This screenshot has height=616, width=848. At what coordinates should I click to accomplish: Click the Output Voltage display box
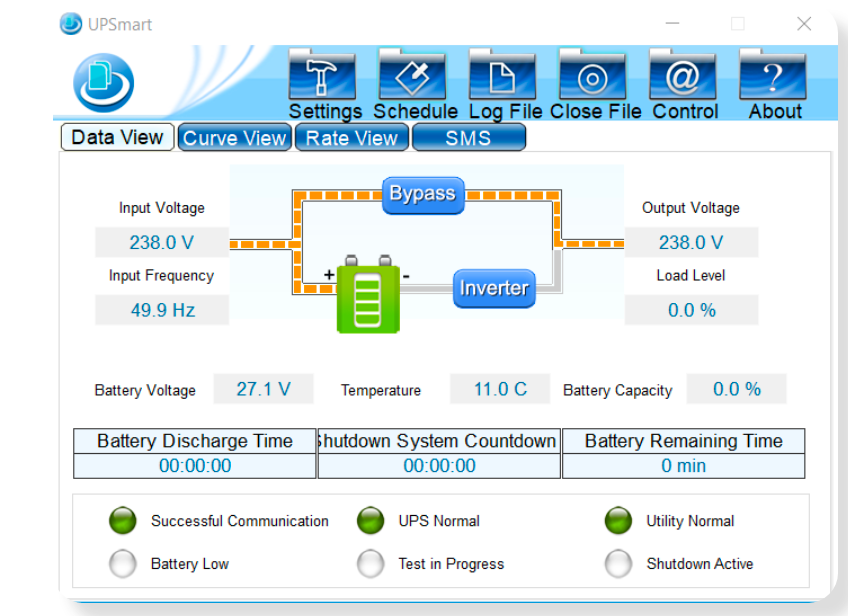(x=691, y=241)
